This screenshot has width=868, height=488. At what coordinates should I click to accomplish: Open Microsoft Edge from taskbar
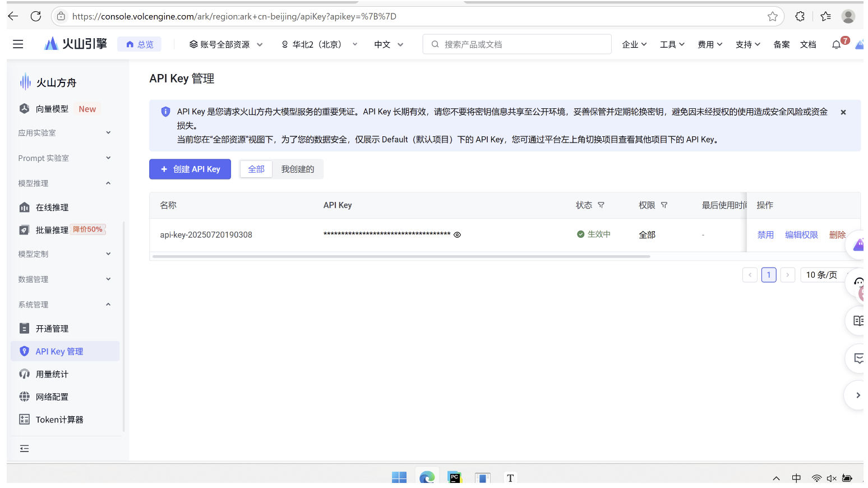pyautogui.click(x=427, y=477)
